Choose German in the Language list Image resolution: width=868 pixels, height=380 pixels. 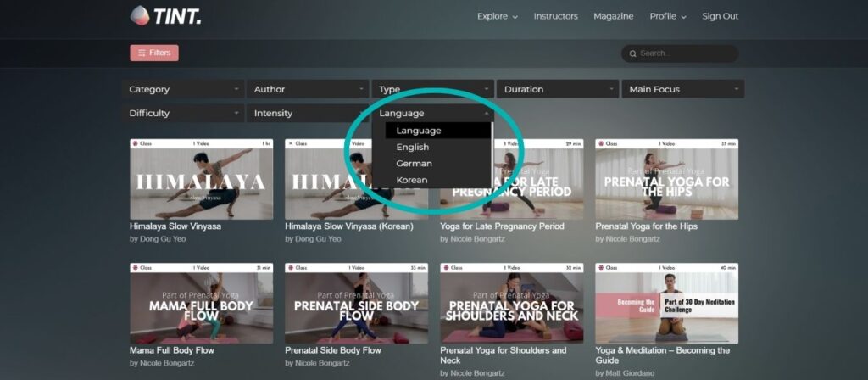[414, 164]
